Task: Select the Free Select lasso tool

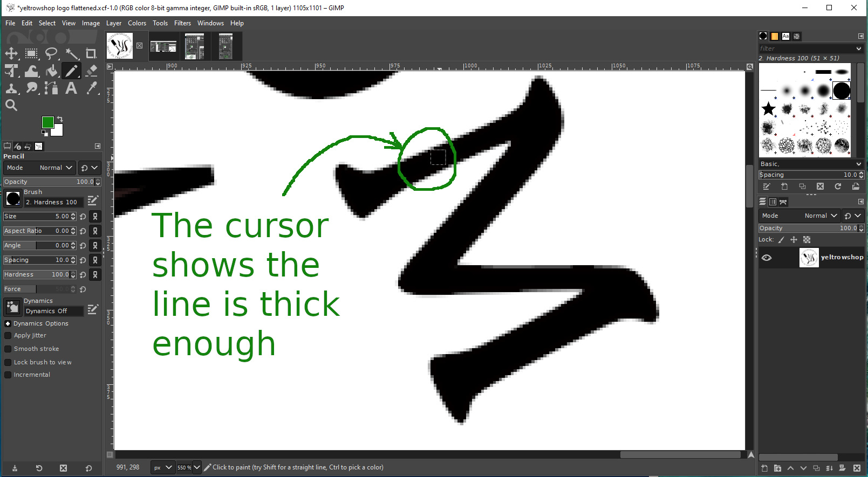Action: 51,53
